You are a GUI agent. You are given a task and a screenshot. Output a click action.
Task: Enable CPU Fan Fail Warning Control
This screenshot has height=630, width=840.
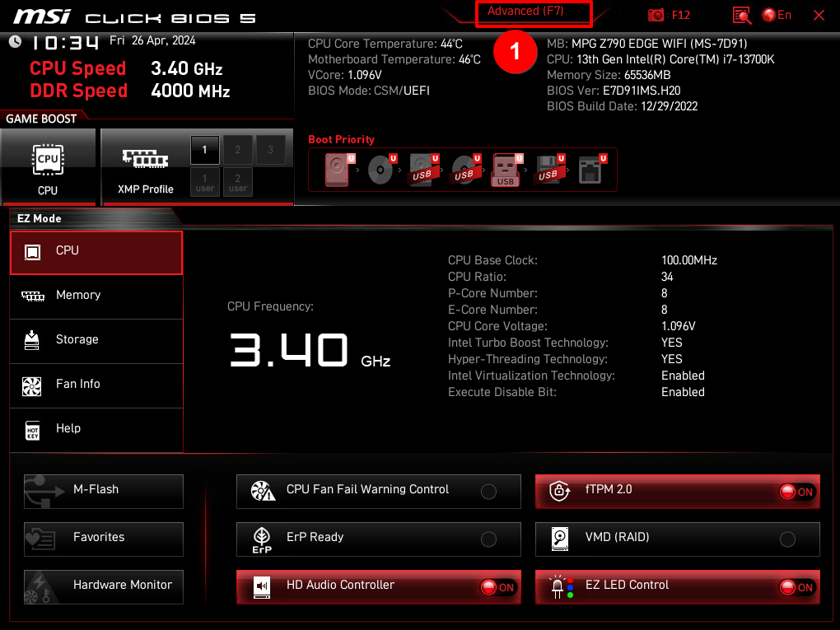pyautogui.click(x=489, y=491)
